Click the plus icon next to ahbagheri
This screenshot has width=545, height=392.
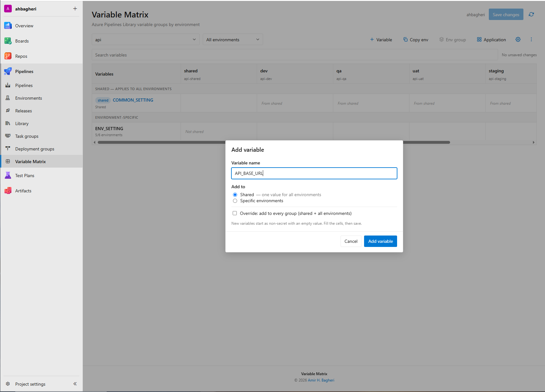[x=75, y=9]
